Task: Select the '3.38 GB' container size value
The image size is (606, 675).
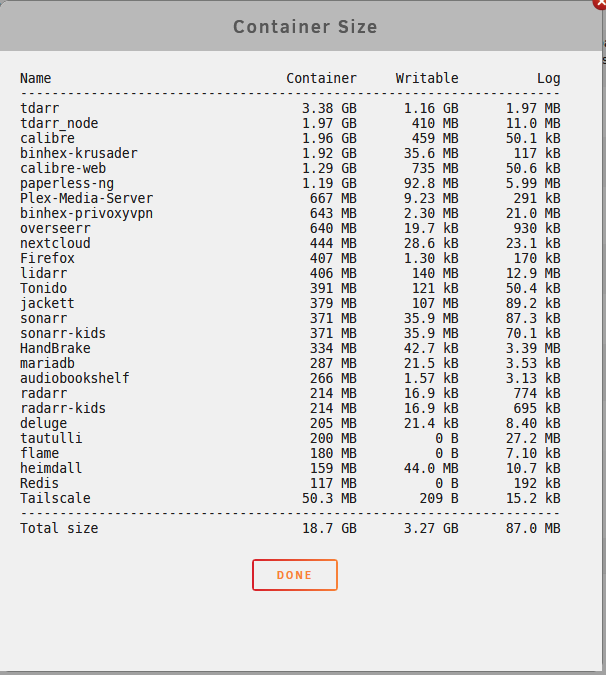Action: (329, 108)
